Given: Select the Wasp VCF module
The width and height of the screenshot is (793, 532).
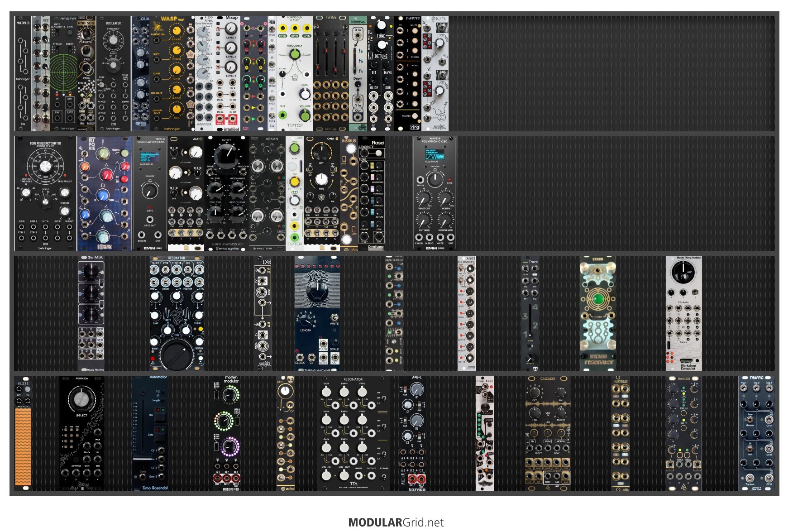Looking at the screenshot, I should click(172, 74).
